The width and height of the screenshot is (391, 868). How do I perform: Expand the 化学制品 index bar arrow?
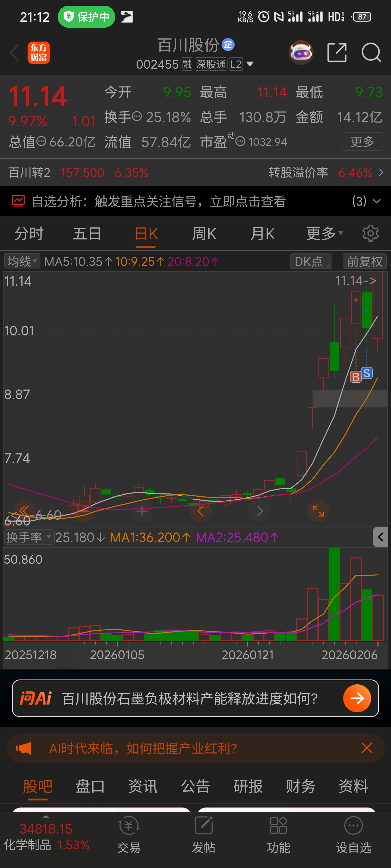point(46,816)
